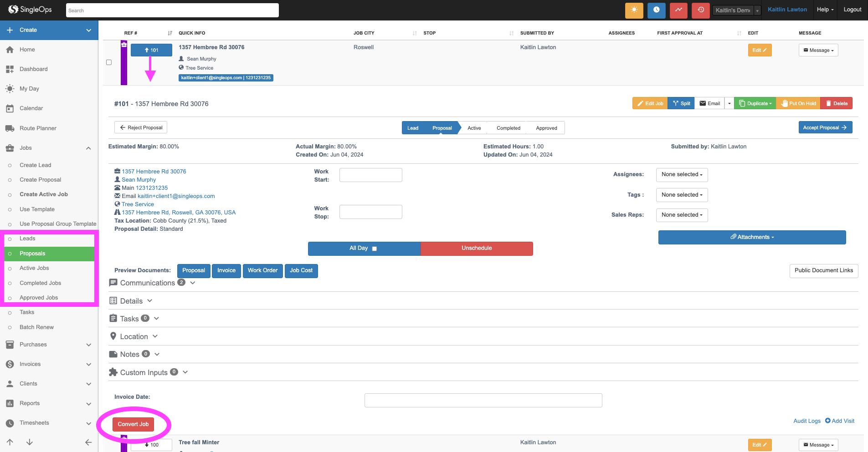Click the yellow sun icon in top bar
868x452 pixels.
634,10
